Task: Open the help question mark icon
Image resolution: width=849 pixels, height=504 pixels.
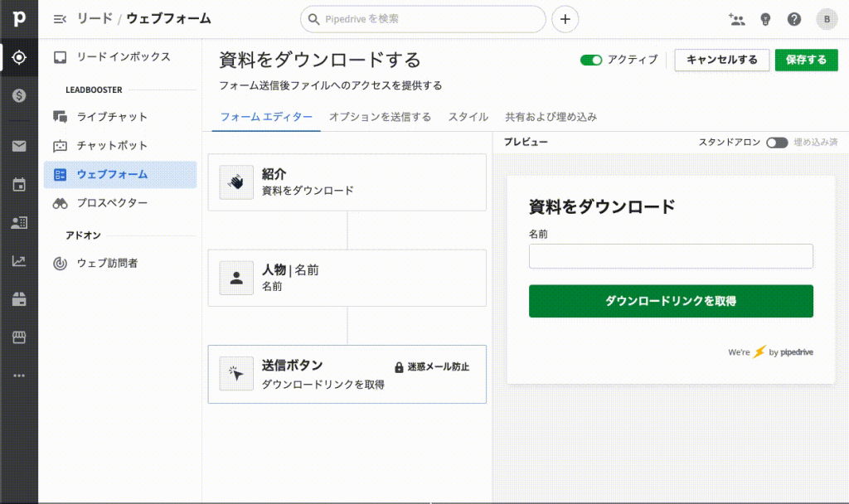Action: click(794, 19)
